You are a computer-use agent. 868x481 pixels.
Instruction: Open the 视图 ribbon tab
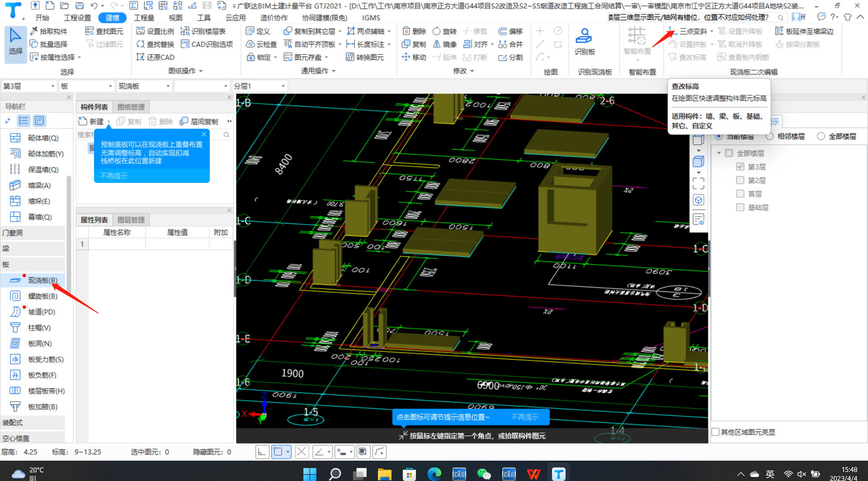click(175, 18)
